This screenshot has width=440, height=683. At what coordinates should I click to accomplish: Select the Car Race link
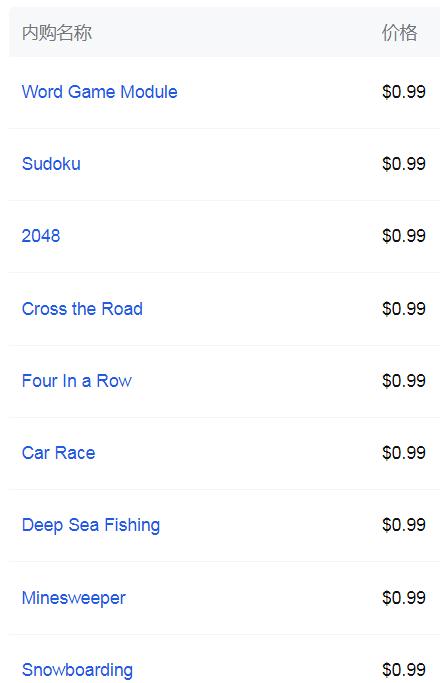tap(58, 453)
